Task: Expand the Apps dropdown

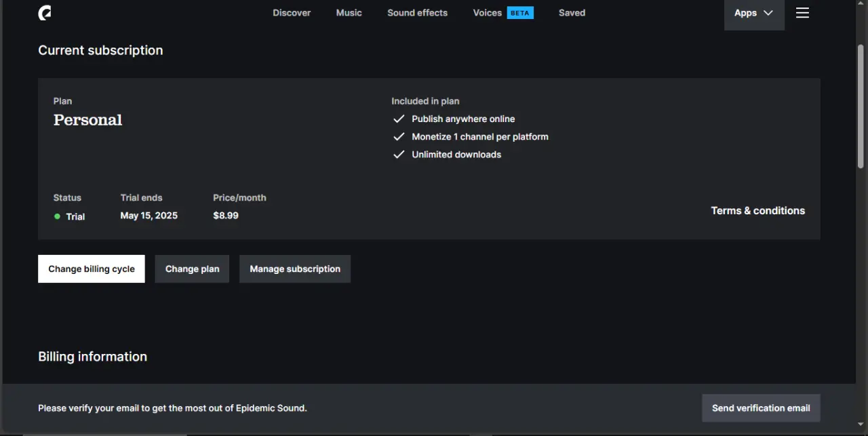Action: (754, 13)
